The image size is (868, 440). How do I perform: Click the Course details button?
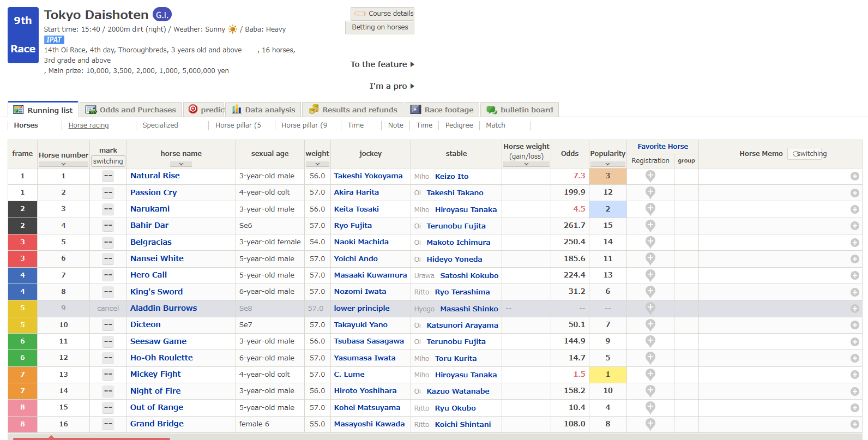click(383, 14)
